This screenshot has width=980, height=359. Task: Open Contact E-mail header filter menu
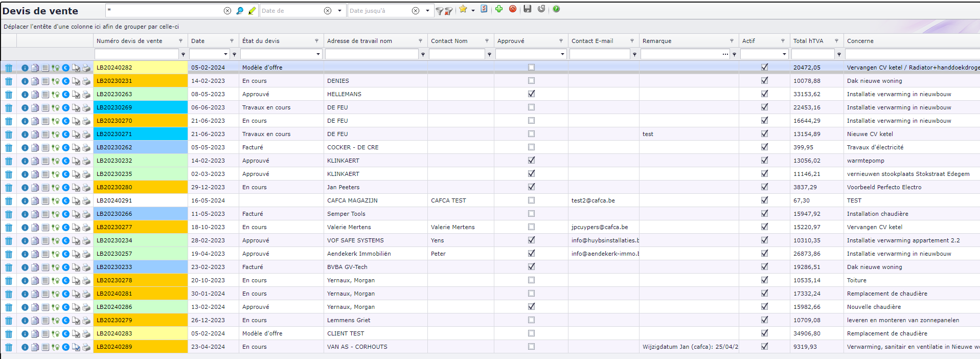[x=632, y=41]
